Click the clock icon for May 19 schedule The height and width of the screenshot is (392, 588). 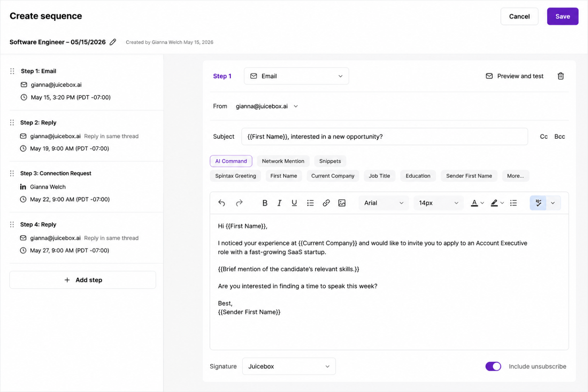coord(23,149)
